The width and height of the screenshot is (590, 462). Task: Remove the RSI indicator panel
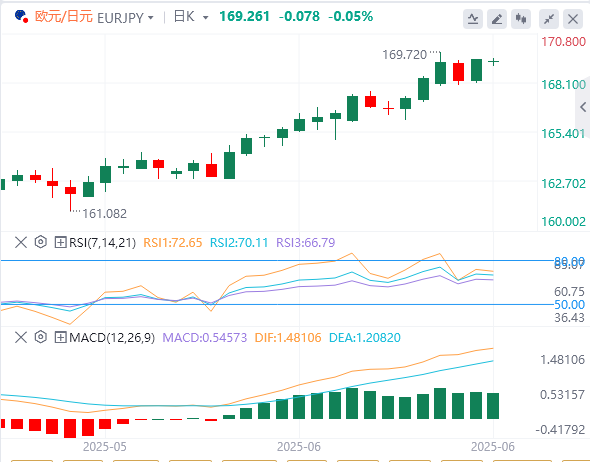21,242
